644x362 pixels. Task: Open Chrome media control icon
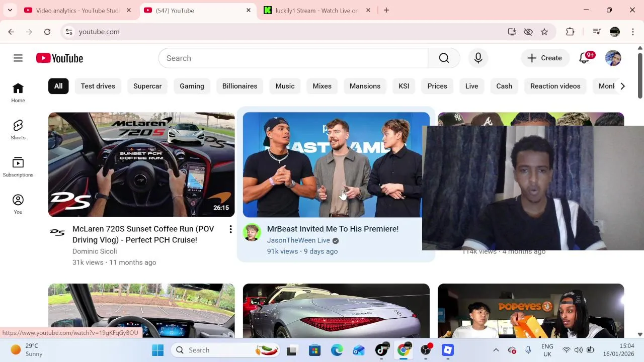pyautogui.click(x=597, y=32)
